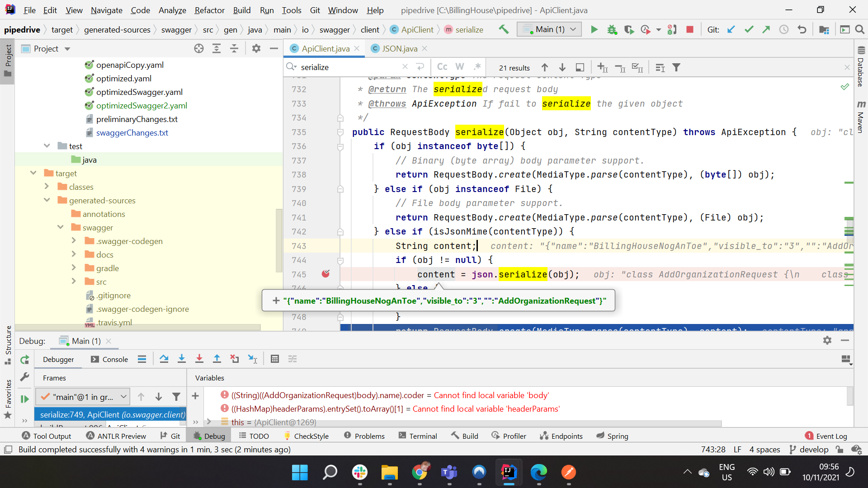The width and height of the screenshot is (868, 488).
Task: Open the thread "main"@1 dropdown
Action: [x=83, y=397]
